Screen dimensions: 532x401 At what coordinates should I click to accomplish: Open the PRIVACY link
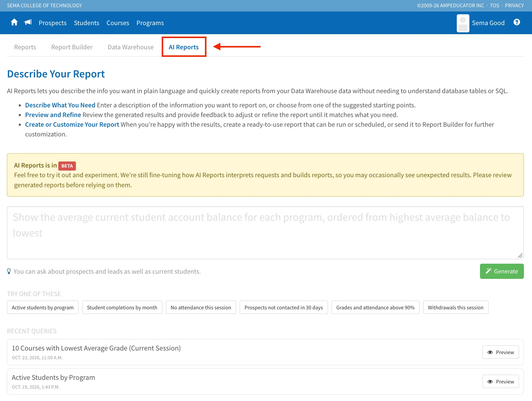(x=514, y=5)
